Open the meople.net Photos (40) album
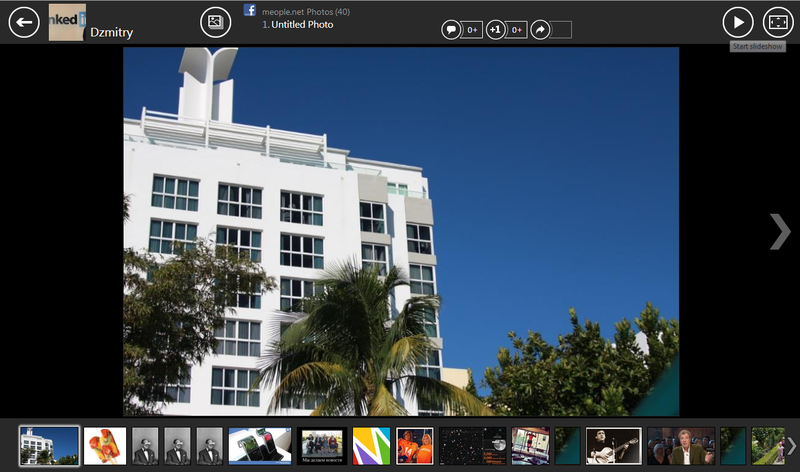The height and width of the screenshot is (472, 800). point(306,12)
